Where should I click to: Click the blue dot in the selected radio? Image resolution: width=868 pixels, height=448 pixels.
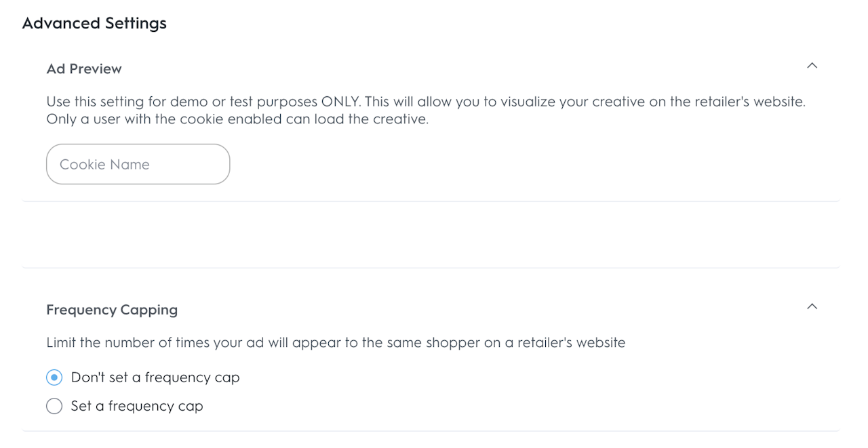coord(54,378)
